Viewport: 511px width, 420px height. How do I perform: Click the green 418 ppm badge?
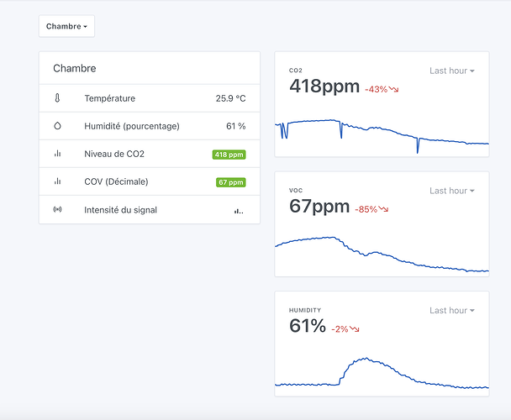click(x=229, y=155)
